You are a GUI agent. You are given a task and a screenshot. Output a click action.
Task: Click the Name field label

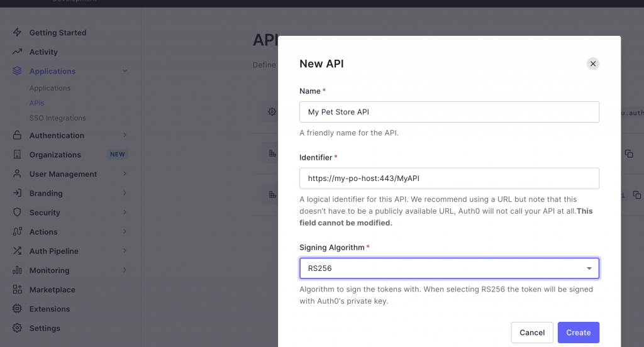pos(309,91)
